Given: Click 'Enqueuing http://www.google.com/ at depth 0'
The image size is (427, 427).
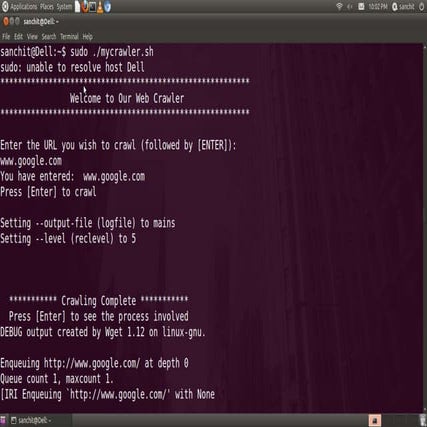Looking at the screenshot, I should 94,363.
